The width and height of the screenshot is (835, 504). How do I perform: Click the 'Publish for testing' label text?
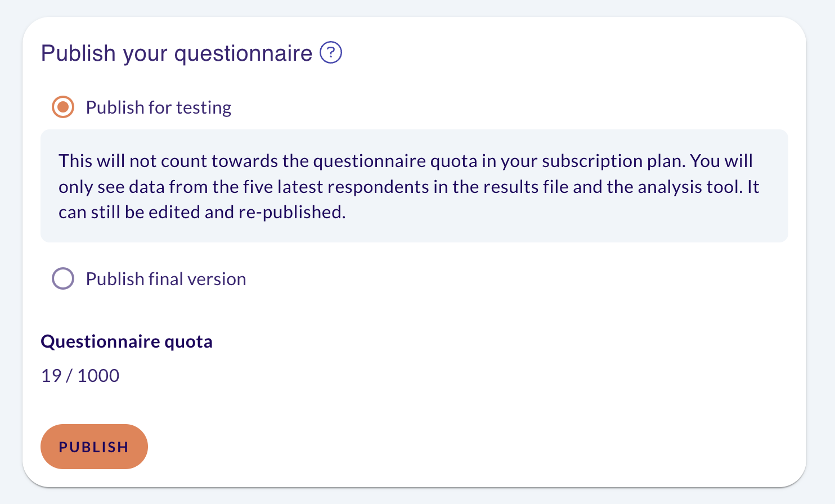tap(159, 107)
